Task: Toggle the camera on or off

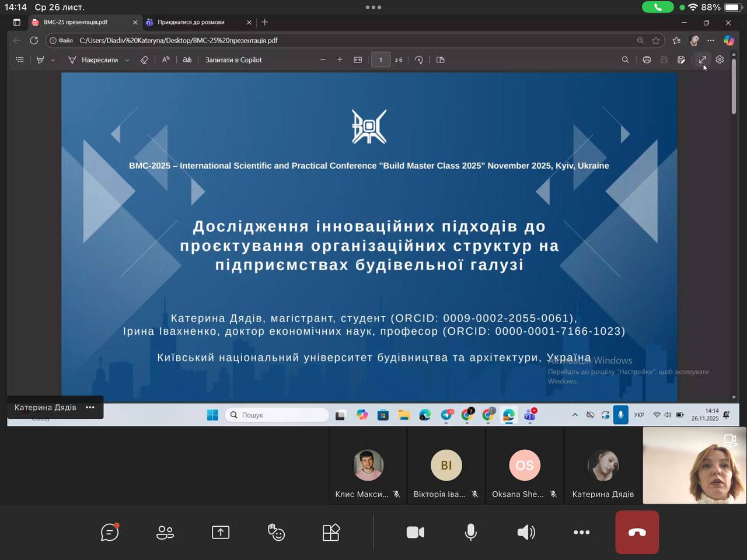Action: 415,532
